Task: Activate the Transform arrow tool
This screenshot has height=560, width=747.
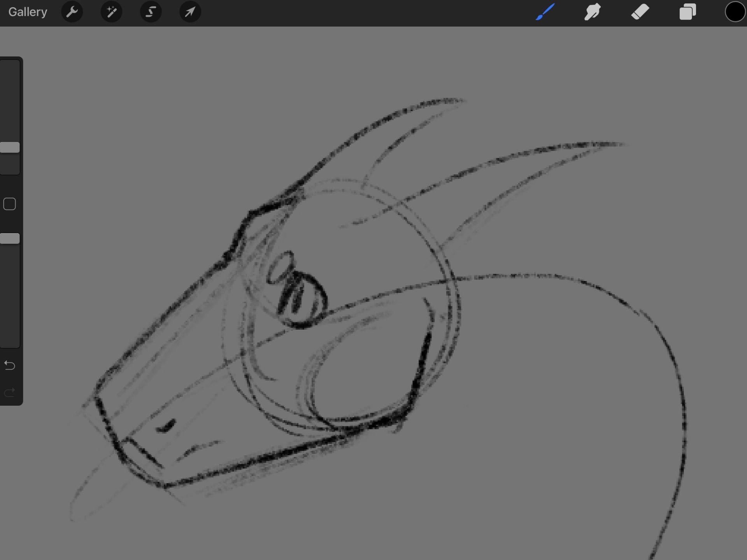Action: point(190,12)
